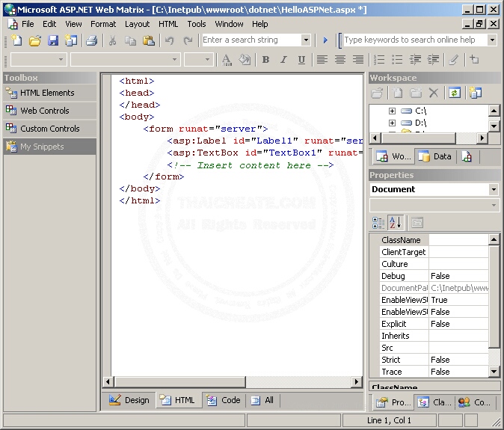The width and height of the screenshot is (504, 430).
Task: Expand the D:\ drive node
Action: pyautogui.click(x=392, y=123)
